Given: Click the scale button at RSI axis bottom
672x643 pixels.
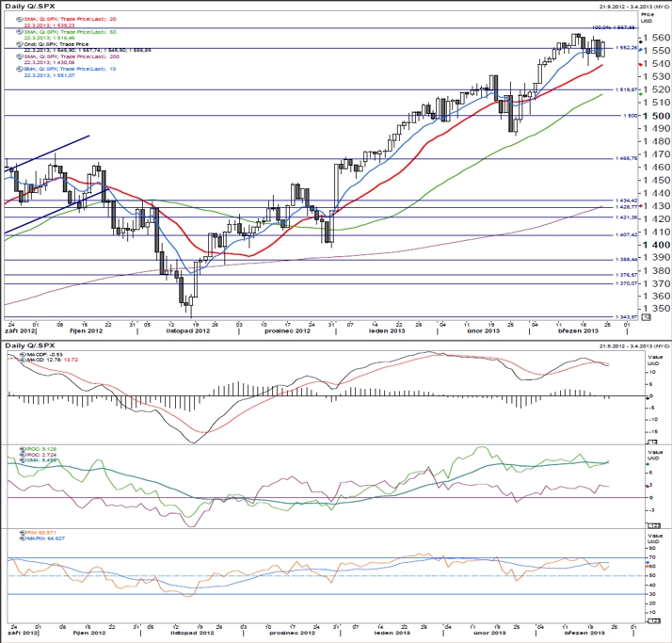Looking at the screenshot, I should click(653, 620).
